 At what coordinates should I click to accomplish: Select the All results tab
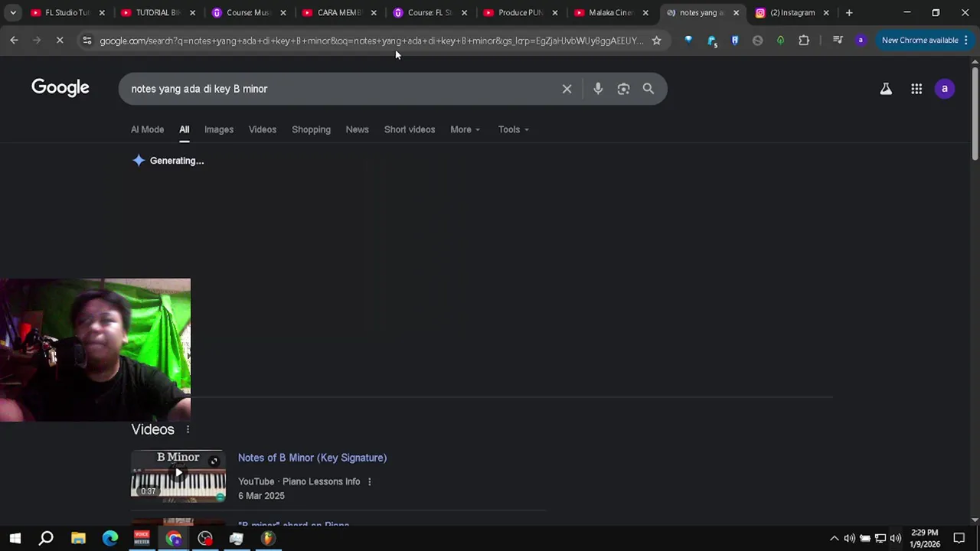pyautogui.click(x=185, y=129)
